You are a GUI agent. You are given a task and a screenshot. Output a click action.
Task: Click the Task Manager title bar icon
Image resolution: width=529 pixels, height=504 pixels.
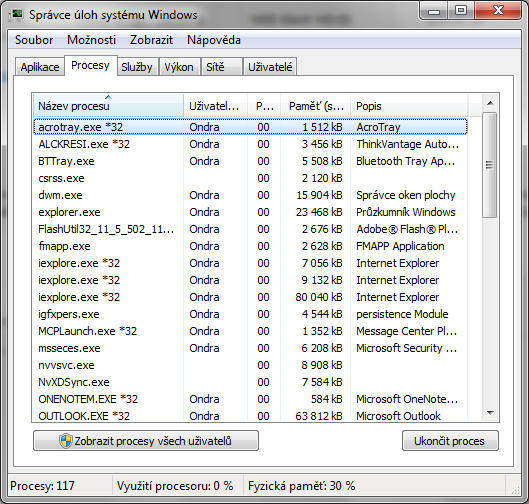pos(17,15)
